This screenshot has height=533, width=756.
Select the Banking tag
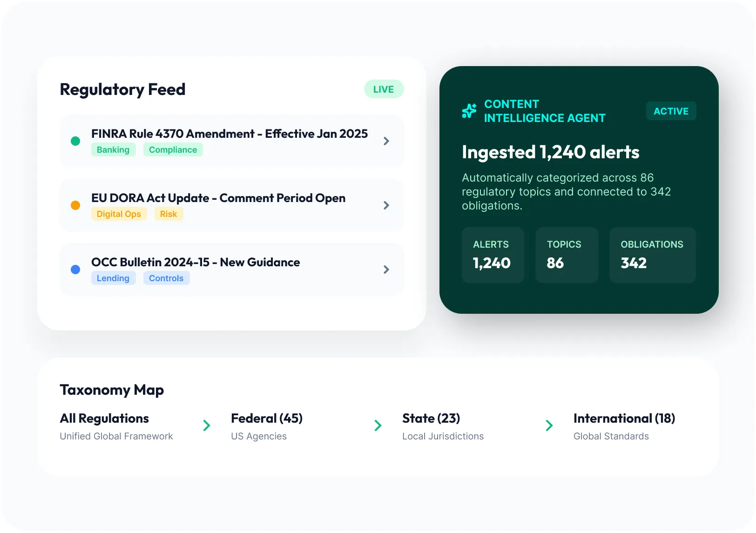[x=113, y=150]
